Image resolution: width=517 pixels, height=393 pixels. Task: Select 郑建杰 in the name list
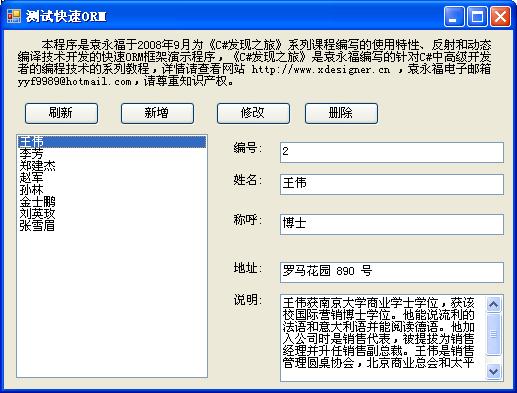(x=112, y=166)
